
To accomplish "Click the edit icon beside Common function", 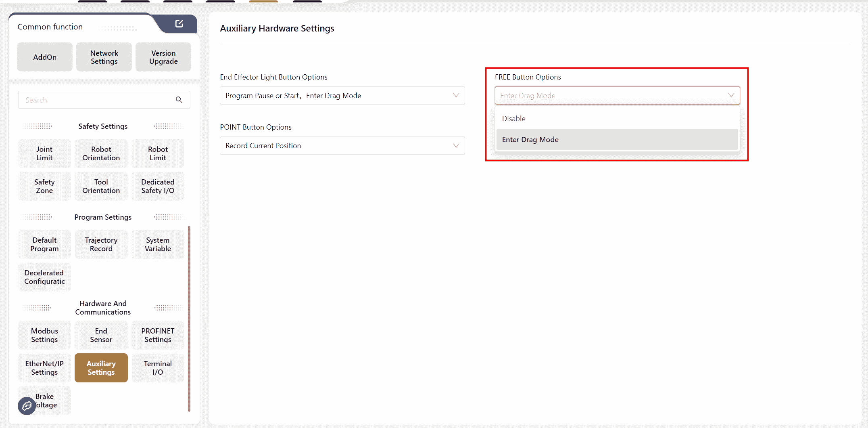I will coord(179,24).
